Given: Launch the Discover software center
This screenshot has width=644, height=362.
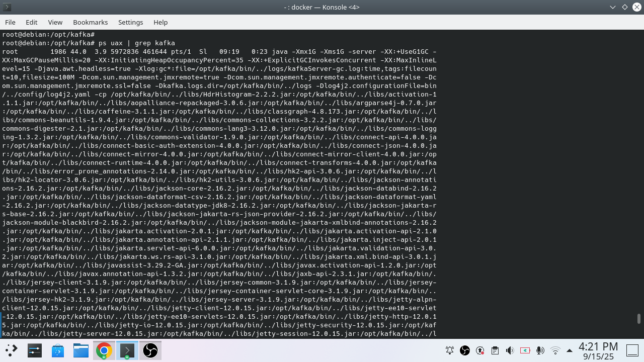Looking at the screenshot, I should pyautogui.click(x=57, y=350).
